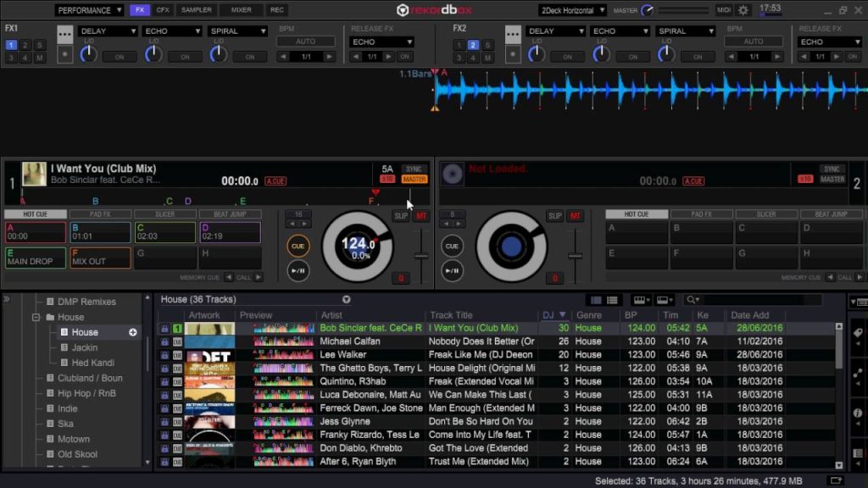Open the info icon in right sidebar
Screen dimensions: 868x488
(858, 413)
